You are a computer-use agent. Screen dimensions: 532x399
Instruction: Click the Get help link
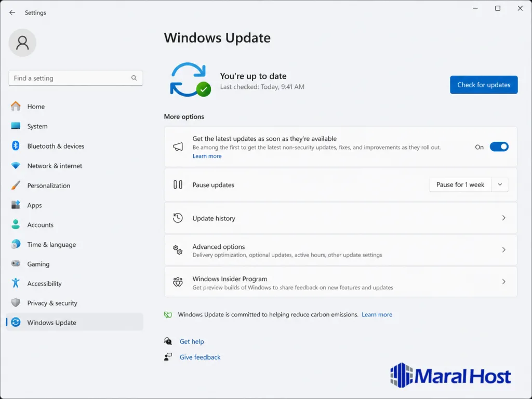pyautogui.click(x=192, y=341)
